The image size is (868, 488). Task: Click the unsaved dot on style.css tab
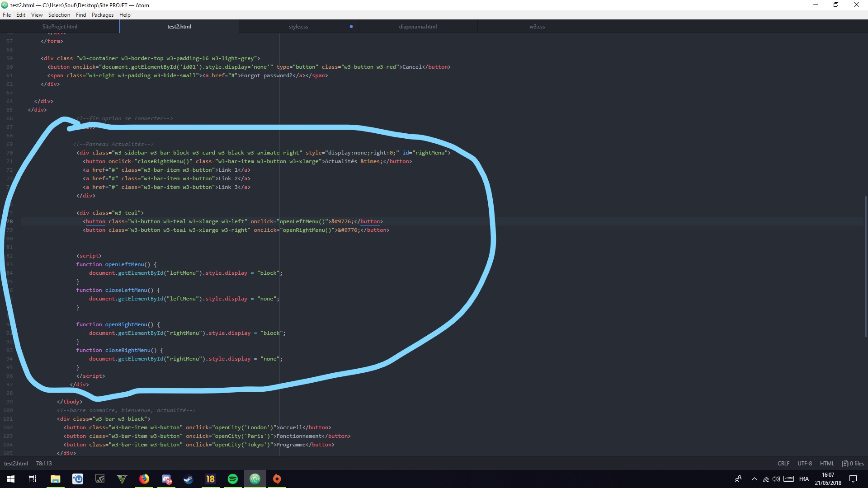tap(351, 27)
